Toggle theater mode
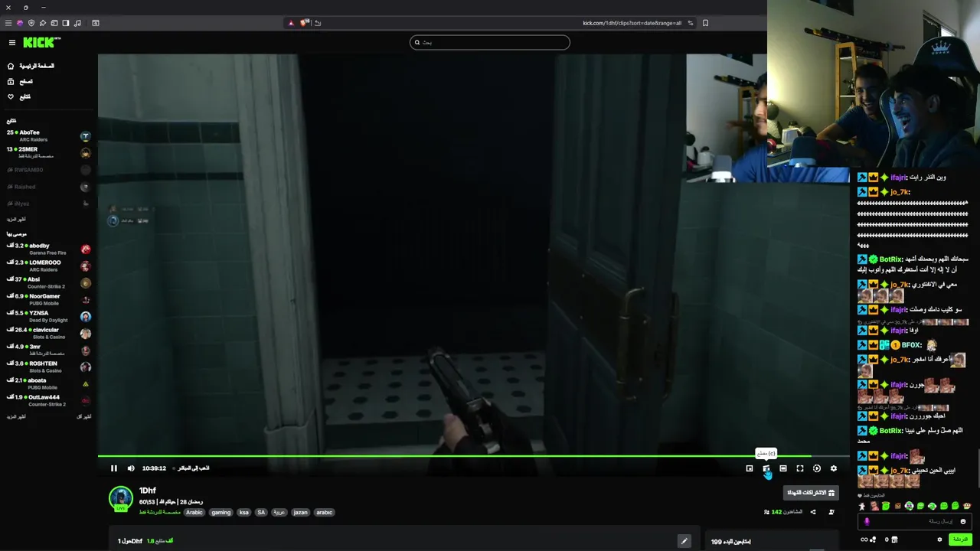The width and height of the screenshot is (980, 551). 783,468
